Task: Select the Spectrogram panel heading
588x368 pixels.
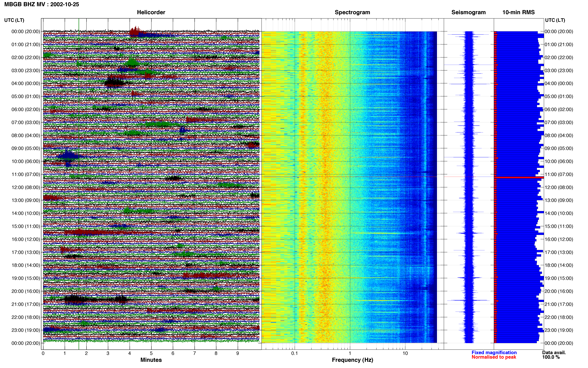Action: click(x=352, y=12)
